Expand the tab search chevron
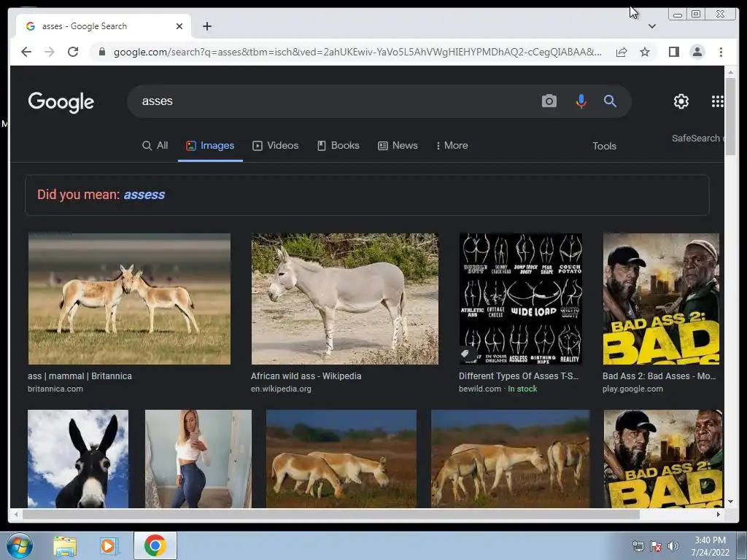 coord(652,26)
